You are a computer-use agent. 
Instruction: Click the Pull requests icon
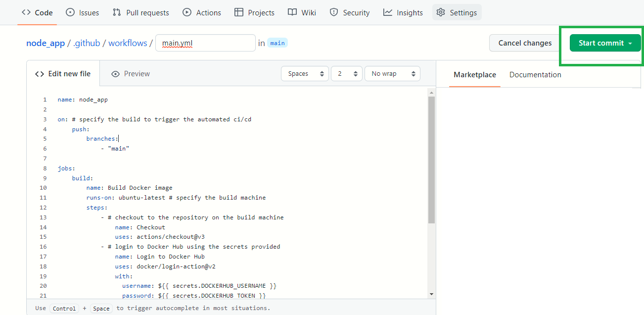(x=117, y=12)
